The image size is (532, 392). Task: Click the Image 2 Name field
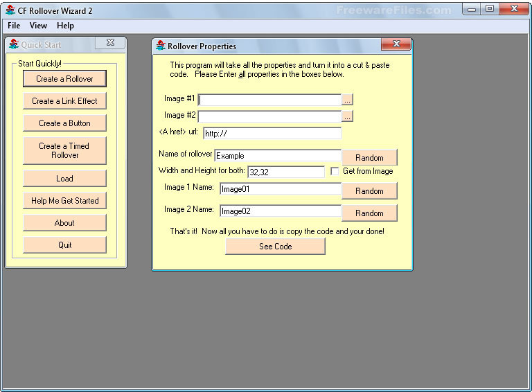(x=281, y=211)
